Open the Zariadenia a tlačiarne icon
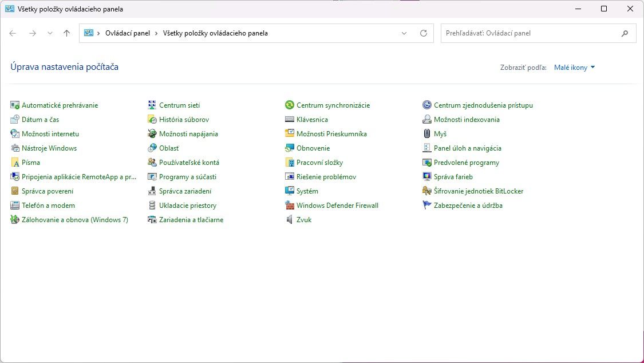This screenshot has height=363, width=644. 152,220
